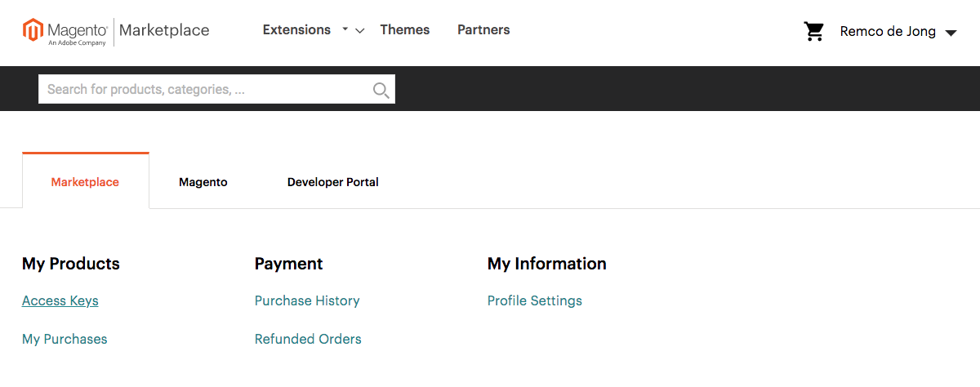Open the Extensions menu

(296, 30)
